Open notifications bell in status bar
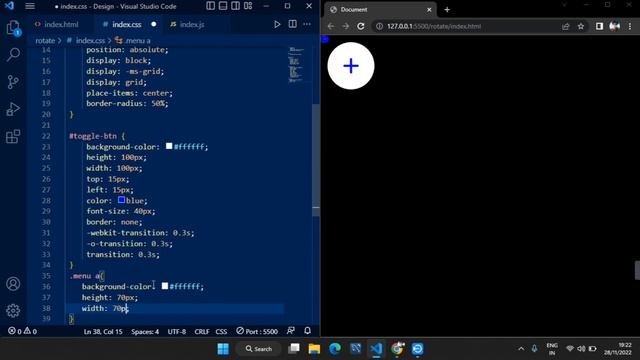The width and height of the screenshot is (640, 360). [307, 331]
